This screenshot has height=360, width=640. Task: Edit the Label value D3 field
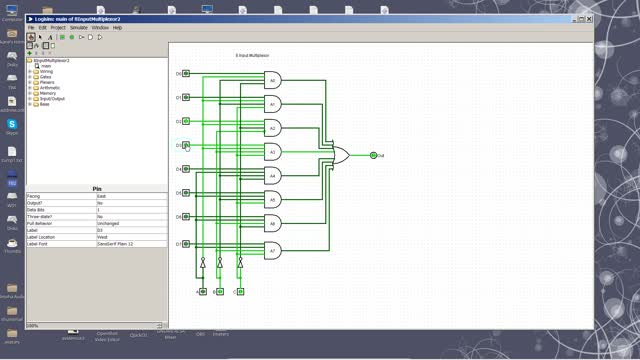pyautogui.click(x=131, y=230)
